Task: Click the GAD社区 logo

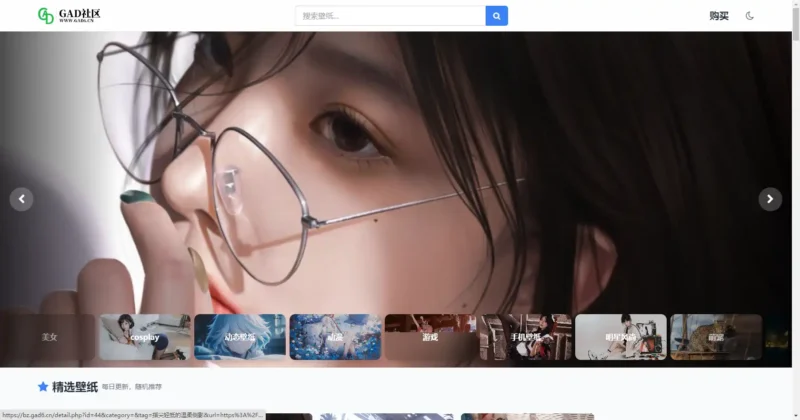Action: click(46, 16)
